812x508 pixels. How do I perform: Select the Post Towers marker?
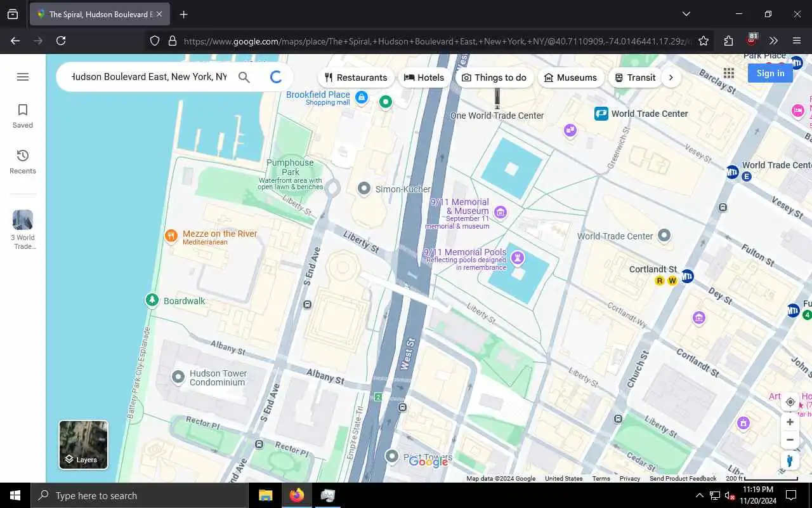click(392, 456)
